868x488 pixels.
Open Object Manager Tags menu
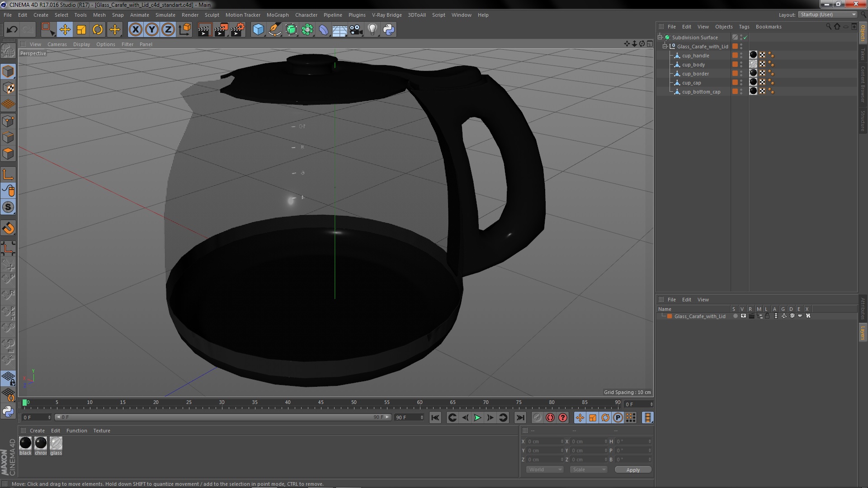tap(744, 27)
